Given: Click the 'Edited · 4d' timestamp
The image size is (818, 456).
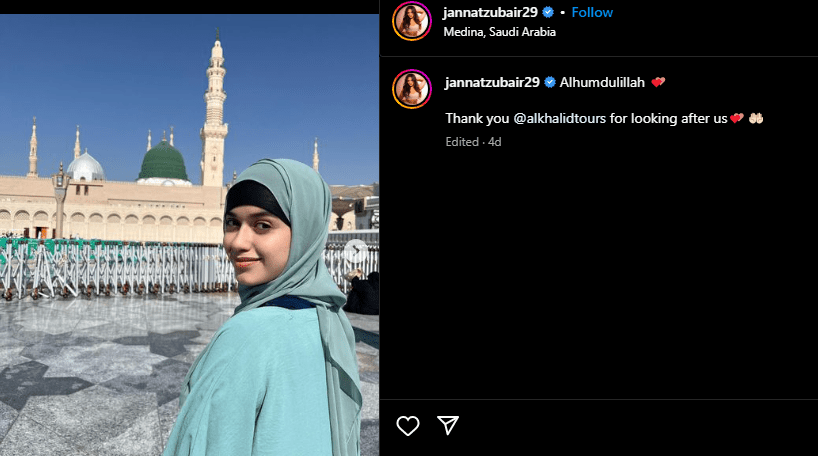Looking at the screenshot, I should point(473,142).
